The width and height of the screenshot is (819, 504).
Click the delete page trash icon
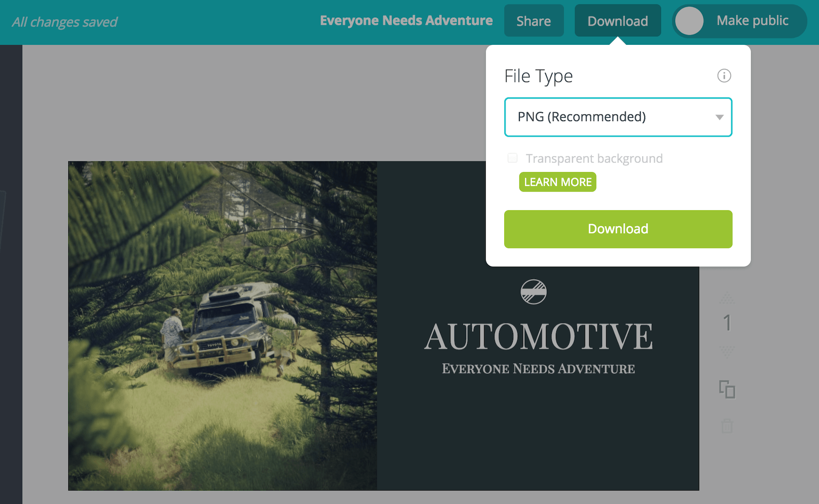click(727, 425)
